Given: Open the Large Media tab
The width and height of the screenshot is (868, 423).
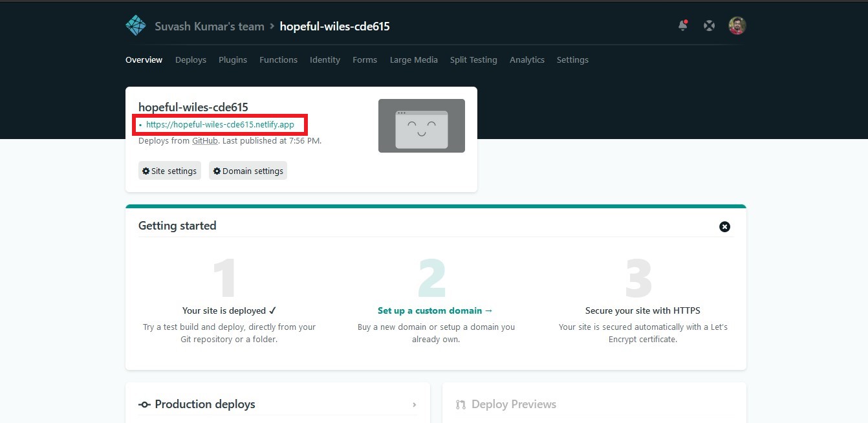Looking at the screenshot, I should pos(414,60).
